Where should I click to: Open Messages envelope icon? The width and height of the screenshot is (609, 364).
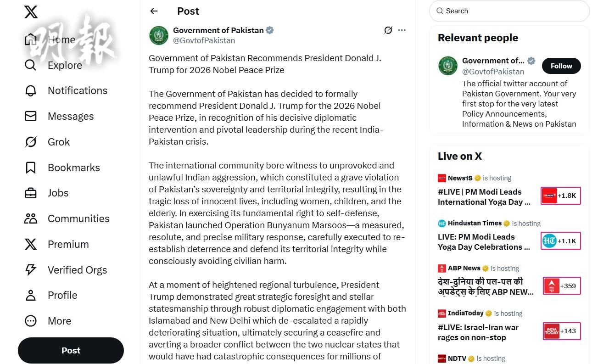pos(31,117)
